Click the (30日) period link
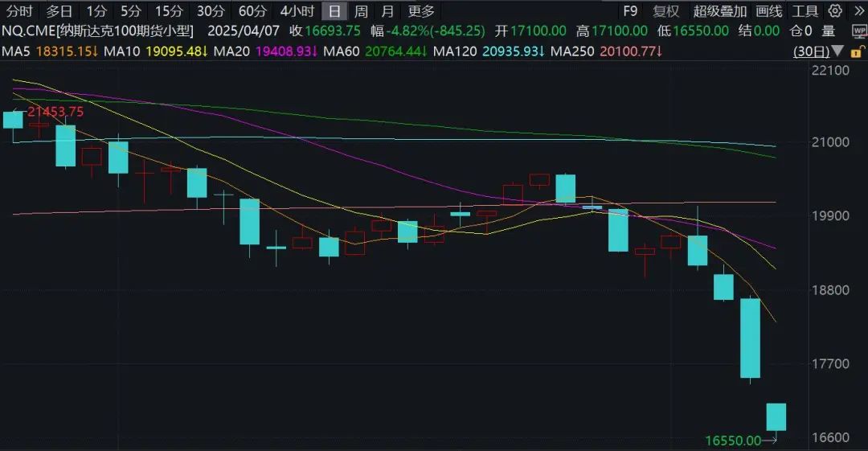 812,51
